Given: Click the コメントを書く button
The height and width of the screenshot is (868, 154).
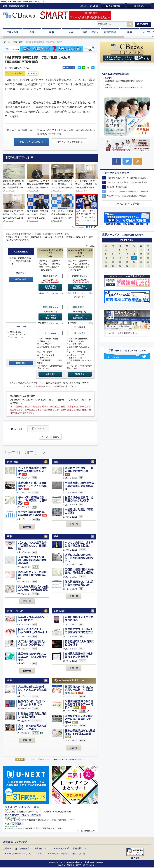Looking at the screenshot, I should click(x=50, y=437).
